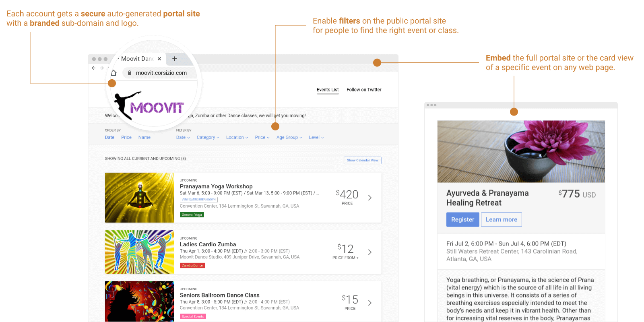Image resolution: width=644 pixels, height=322 pixels.
Task: Click the address bar lock icon
Action: click(x=130, y=73)
